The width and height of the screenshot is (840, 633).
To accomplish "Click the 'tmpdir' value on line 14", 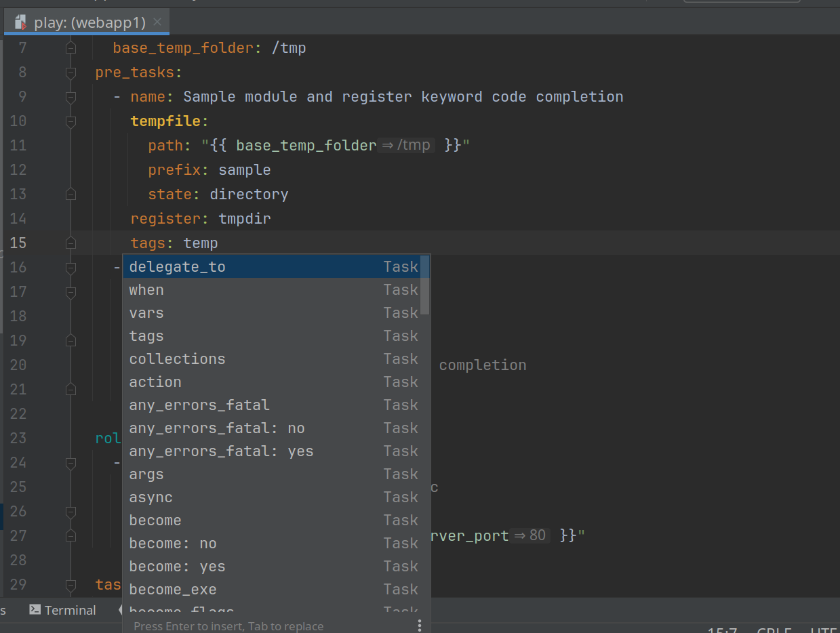I will pyautogui.click(x=245, y=219).
